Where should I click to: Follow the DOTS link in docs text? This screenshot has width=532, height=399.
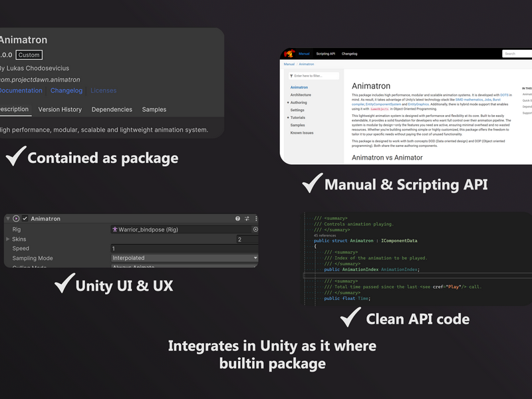click(504, 95)
